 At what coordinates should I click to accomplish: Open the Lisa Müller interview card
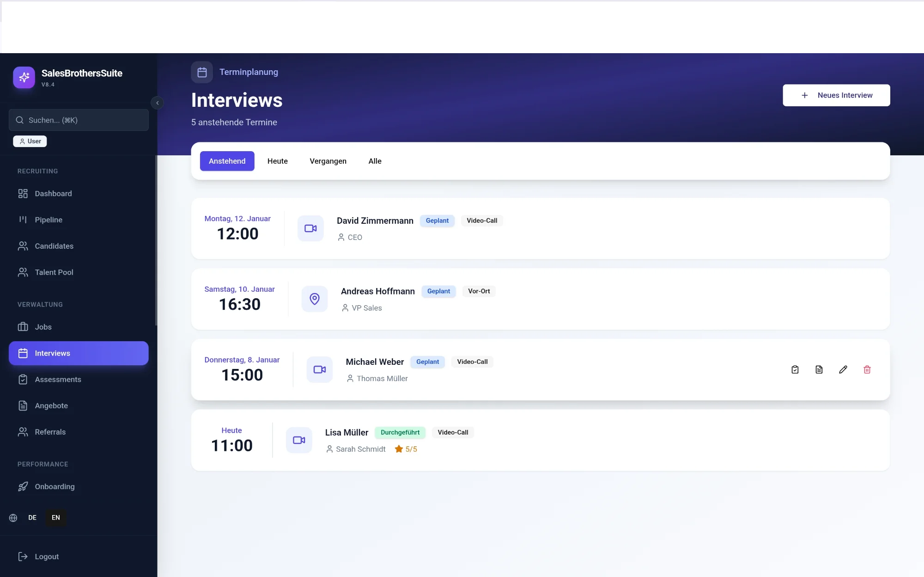(601, 440)
